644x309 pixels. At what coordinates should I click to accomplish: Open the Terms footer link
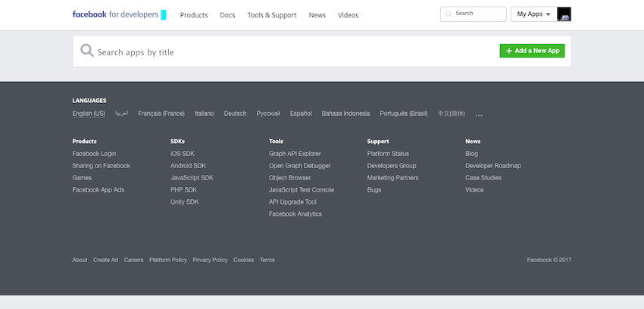coord(267,260)
